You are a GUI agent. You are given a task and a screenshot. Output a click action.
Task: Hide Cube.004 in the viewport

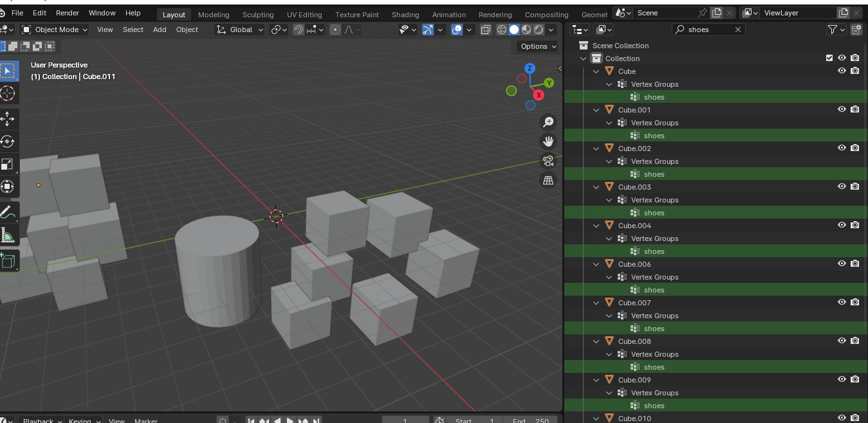coord(842,226)
